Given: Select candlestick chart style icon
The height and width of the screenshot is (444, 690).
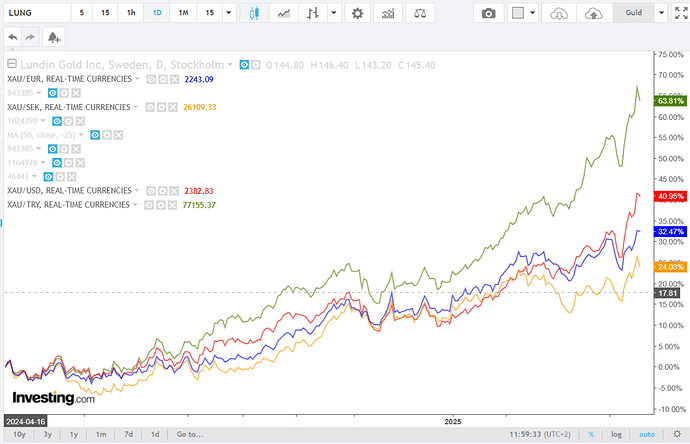Looking at the screenshot, I should 254,13.
